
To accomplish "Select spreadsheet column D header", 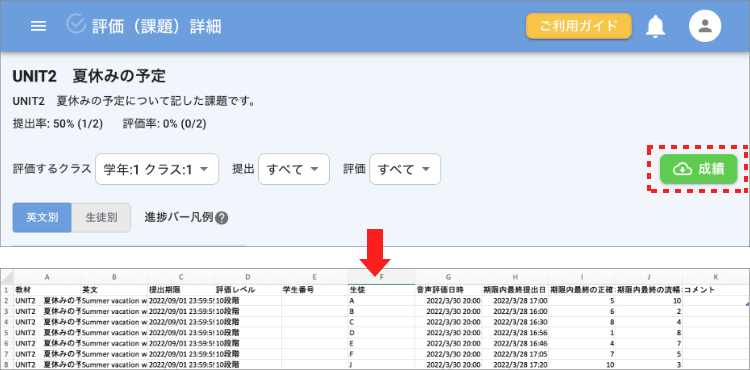I will (x=248, y=277).
